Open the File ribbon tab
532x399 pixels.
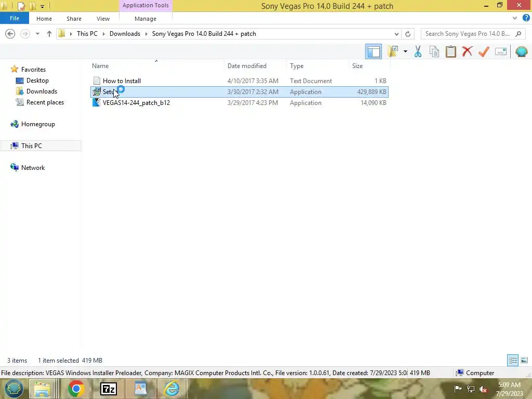click(x=14, y=18)
